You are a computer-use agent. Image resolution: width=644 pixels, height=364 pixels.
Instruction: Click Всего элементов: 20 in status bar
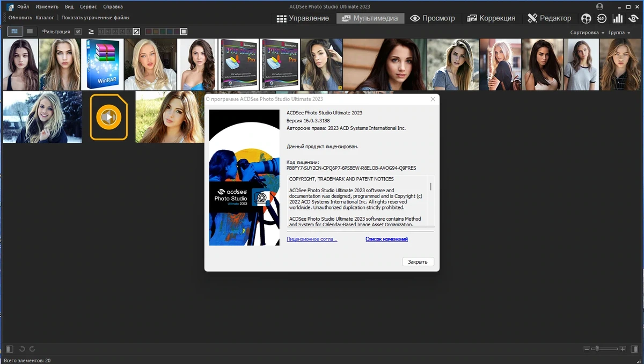click(26, 360)
